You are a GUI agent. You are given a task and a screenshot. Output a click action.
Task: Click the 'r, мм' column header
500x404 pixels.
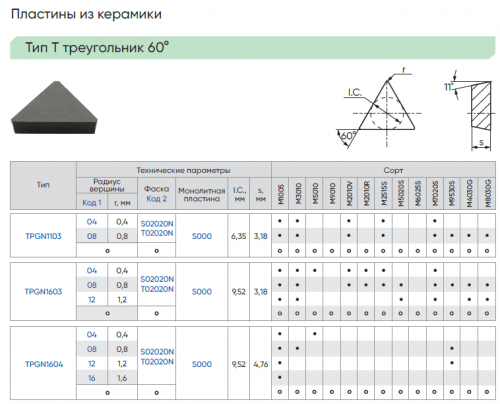tap(122, 203)
